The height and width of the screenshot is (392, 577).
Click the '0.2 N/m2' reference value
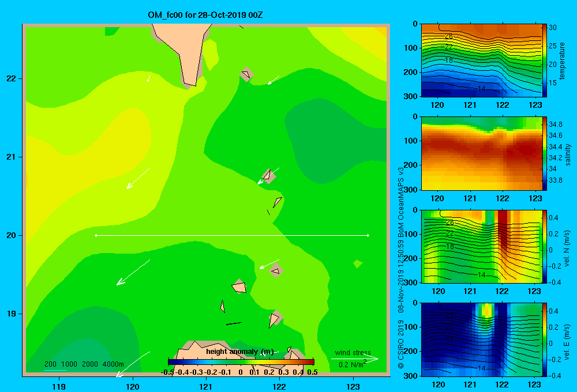coord(353,364)
